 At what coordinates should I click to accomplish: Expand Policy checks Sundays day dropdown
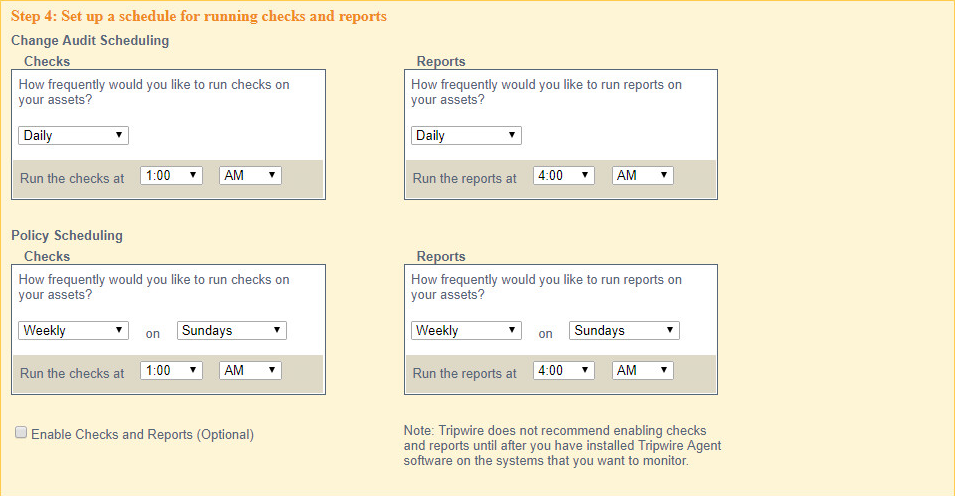pyautogui.click(x=232, y=331)
